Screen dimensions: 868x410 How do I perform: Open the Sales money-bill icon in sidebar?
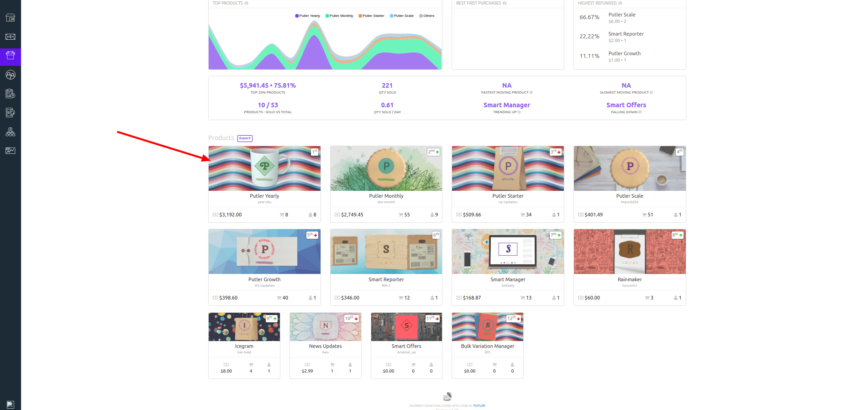coord(10,37)
